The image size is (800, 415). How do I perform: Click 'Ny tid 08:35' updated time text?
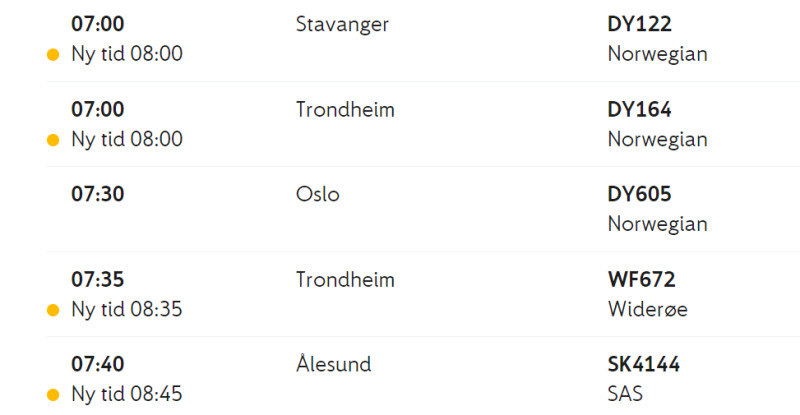tap(127, 309)
